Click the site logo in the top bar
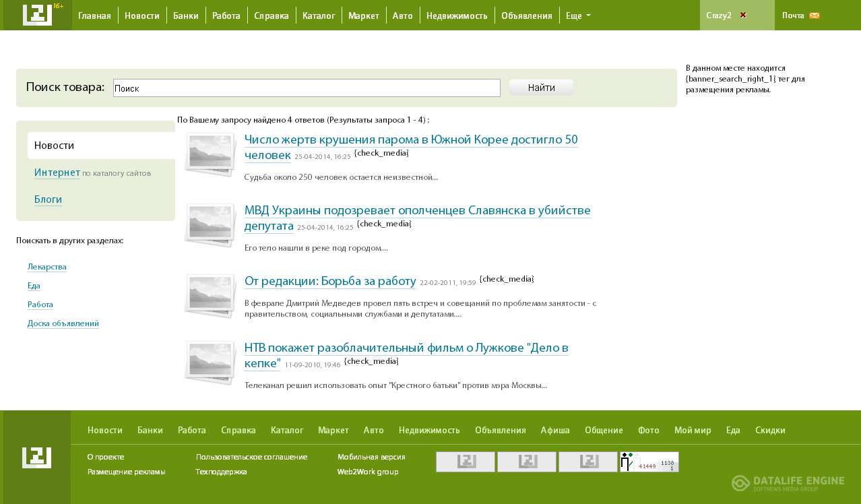Screen dimensions: 861x504 [x=37, y=15]
